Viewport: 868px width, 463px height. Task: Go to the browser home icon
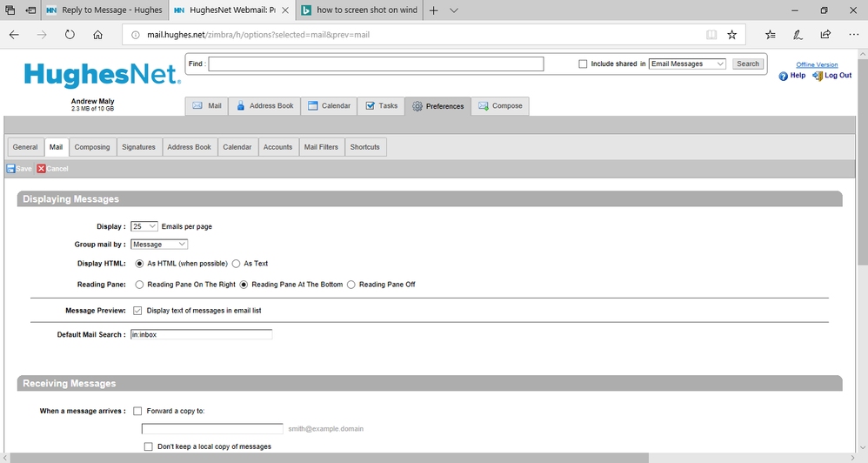[x=97, y=35]
